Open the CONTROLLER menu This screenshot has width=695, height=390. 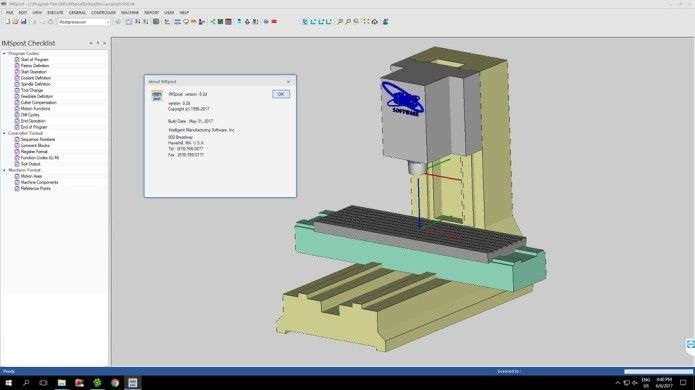[103, 12]
